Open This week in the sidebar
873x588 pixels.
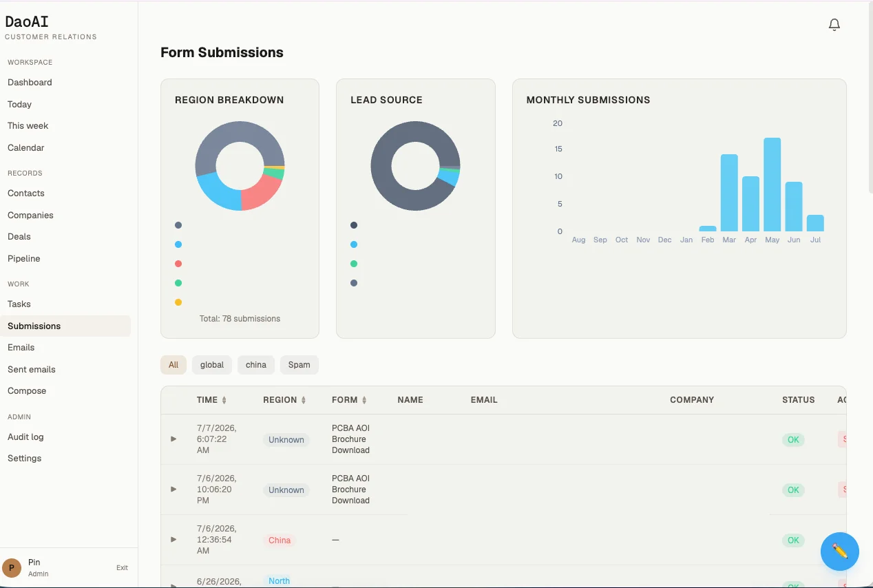click(x=28, y=125)
